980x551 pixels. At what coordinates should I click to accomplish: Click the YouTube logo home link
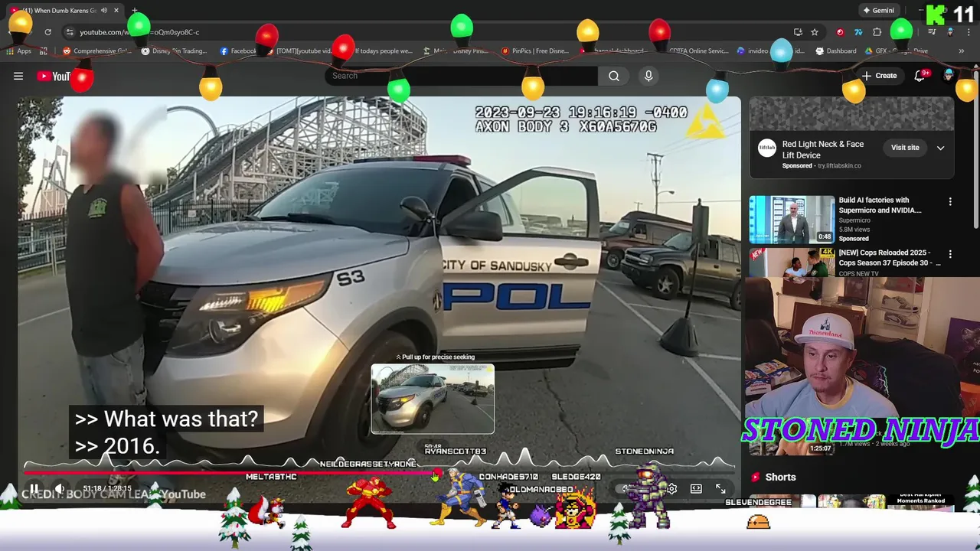tap(54, 76)
